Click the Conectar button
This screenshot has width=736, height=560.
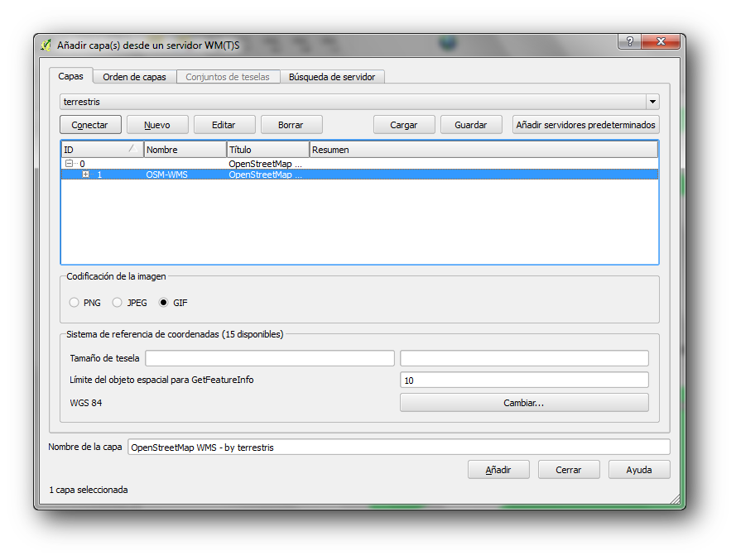coord(90,125)
